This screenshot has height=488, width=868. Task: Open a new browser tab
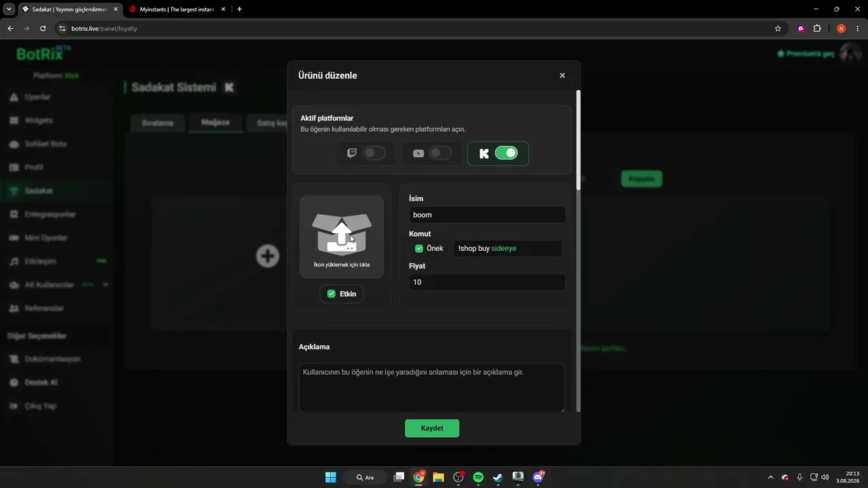coord(239,9)
